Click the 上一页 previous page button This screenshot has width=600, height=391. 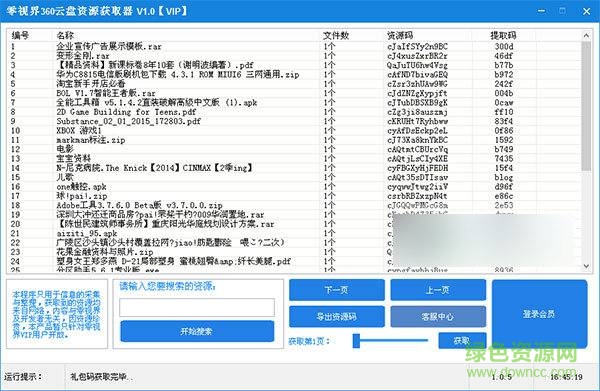pyautogui.click(x=438, y=290)
